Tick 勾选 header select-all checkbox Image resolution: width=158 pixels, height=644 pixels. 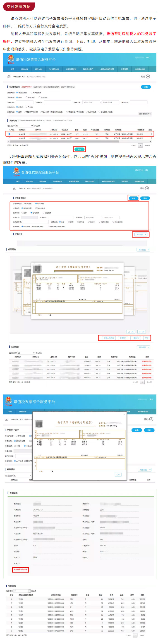point(10,130)
